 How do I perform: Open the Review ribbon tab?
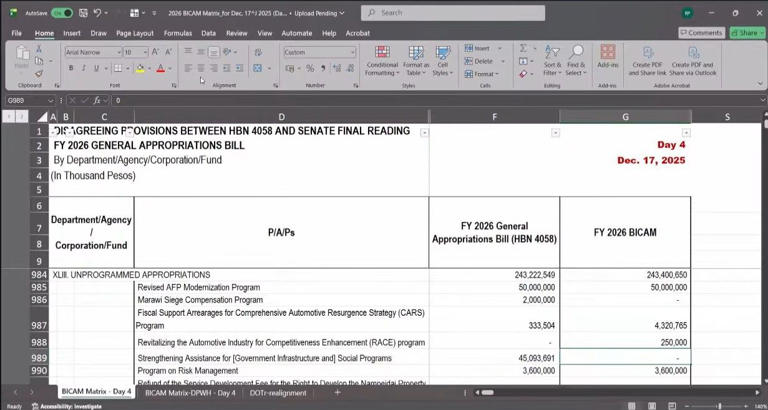point(237,33)
